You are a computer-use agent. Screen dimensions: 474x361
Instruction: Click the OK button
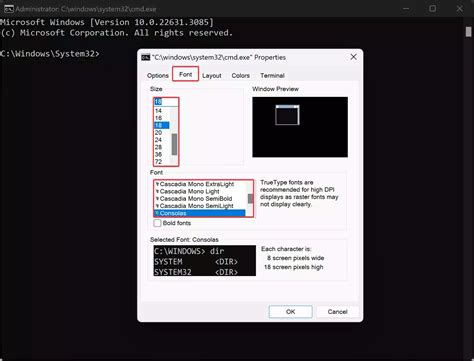[291, 312]
